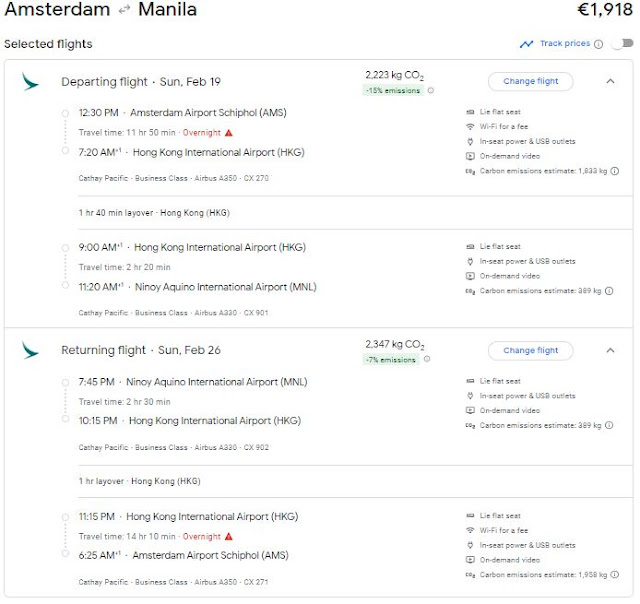Click the info icon beside -7% emissions
The width and height of the screenshot is (640, 604).
pyautogui.click(x=427, y=360)
